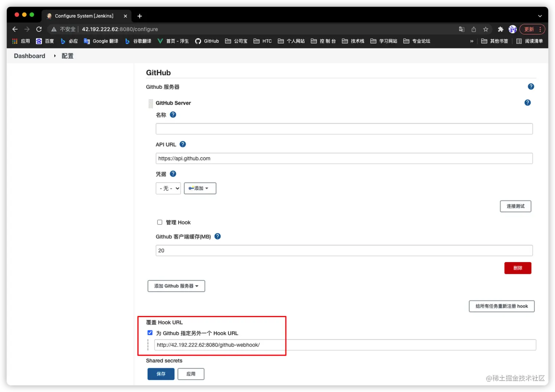The height and width of the screenshot is (392, 555).
Task: Click the 配置 breadcrumb link
Action: [68, 56]
